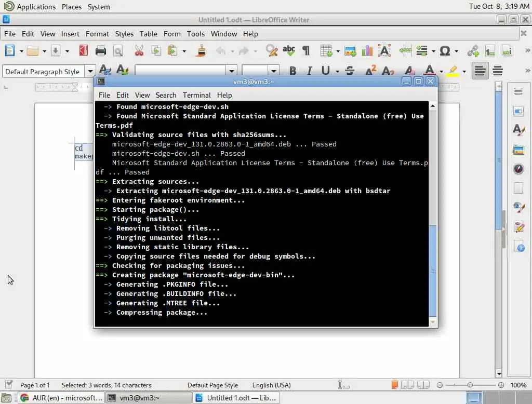Viewport: 532px width, 404px height.
Task: Toggle Underline formatting
Action: click(x=325, y=71)
